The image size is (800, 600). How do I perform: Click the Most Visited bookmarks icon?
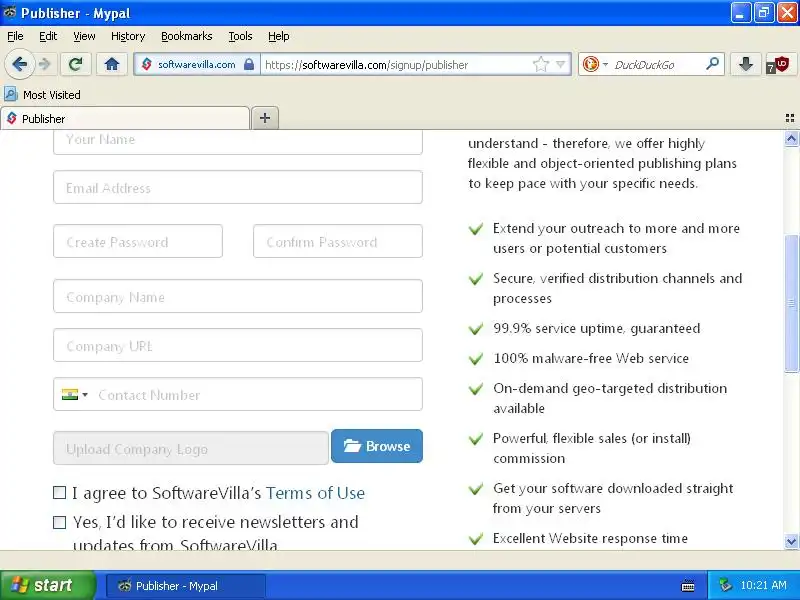(11, 94)
